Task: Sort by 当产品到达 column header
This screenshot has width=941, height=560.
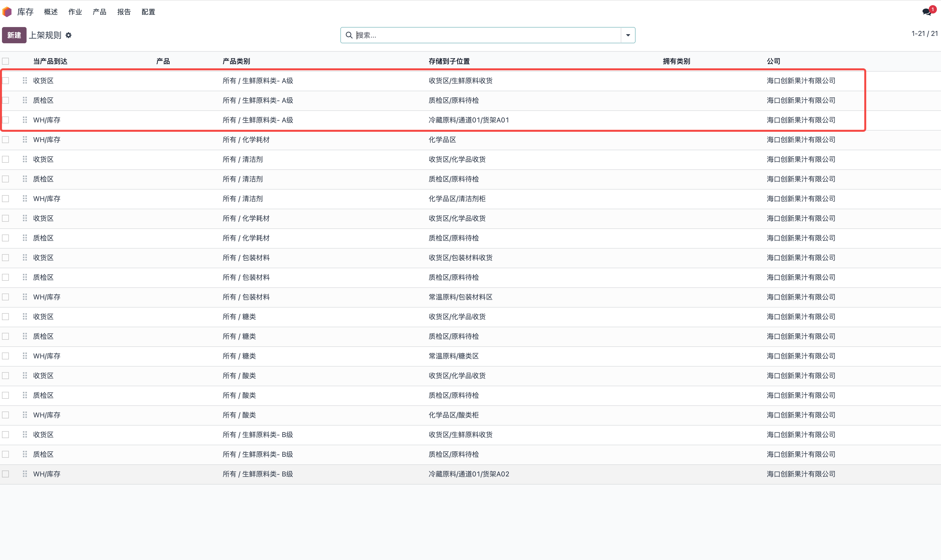Action: click(50, 61)
